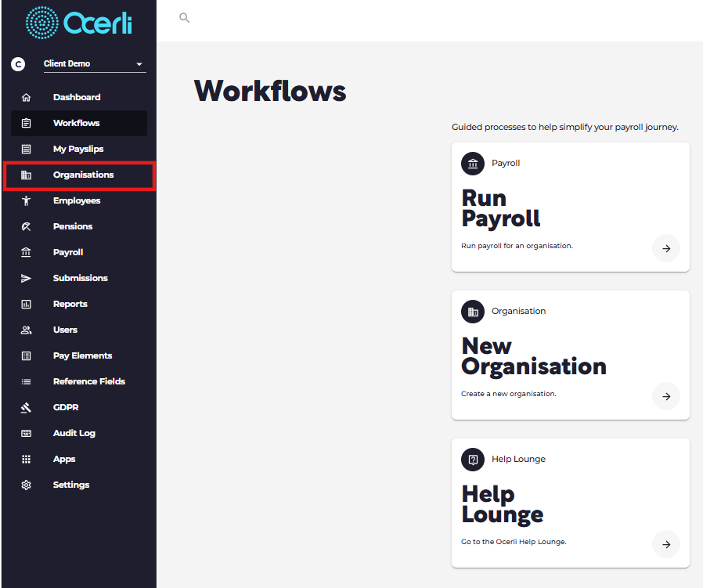This screenshot has width=703, height=588.
Task: Click the Reports chart icon
Action: [x=27, y=304]
